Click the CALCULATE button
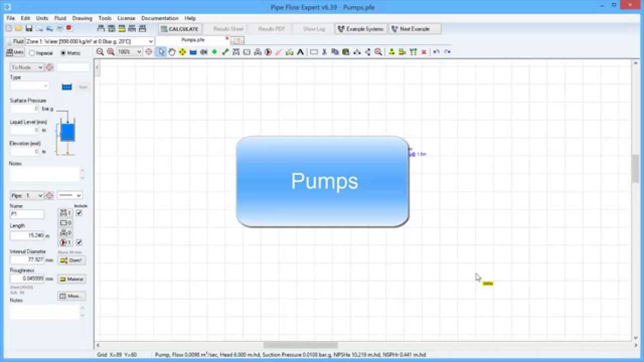The height and width of the screenshot is (362, 644). [x=180, y=29]
